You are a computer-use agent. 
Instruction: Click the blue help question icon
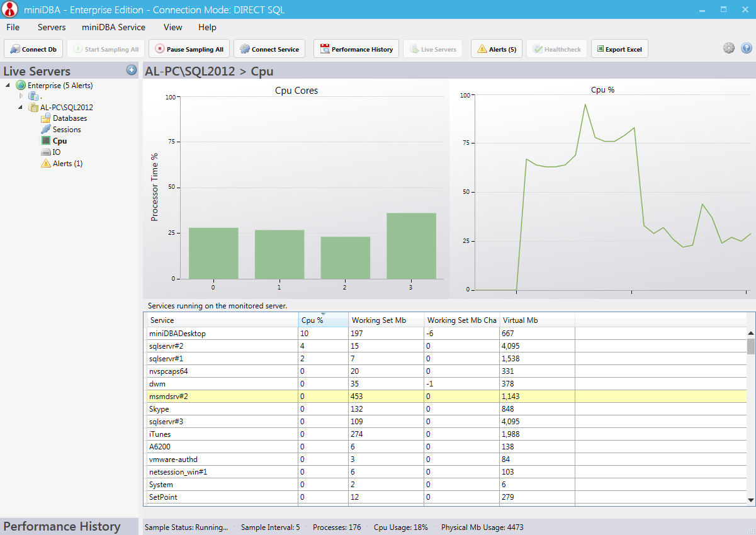pyautogui.click(x=747, y=48)
